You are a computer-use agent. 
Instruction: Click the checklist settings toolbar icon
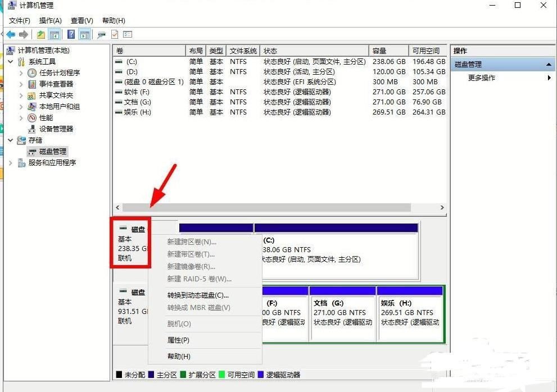click(128, 34)
